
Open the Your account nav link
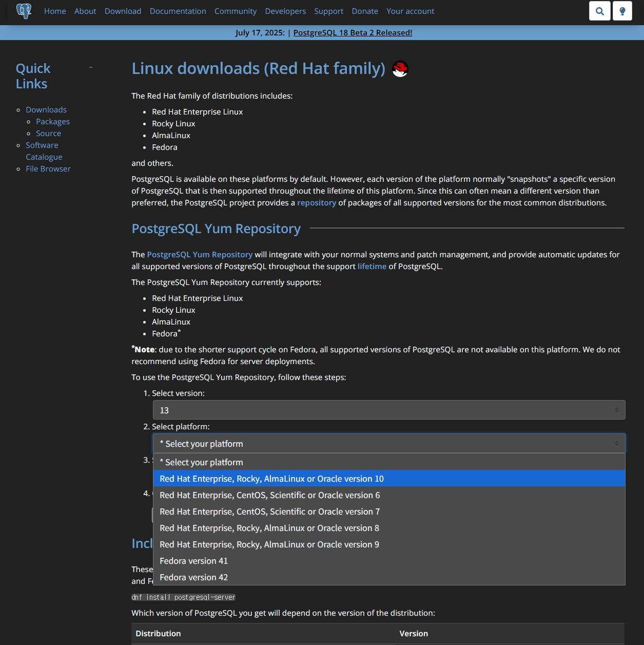pyautogui.click(x=410, y=11)
